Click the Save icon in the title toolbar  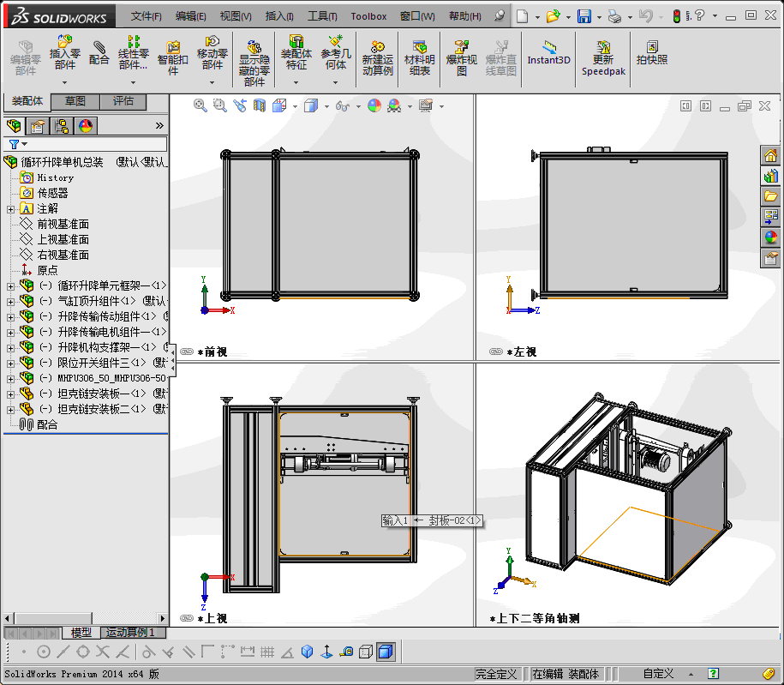point(584,16)
